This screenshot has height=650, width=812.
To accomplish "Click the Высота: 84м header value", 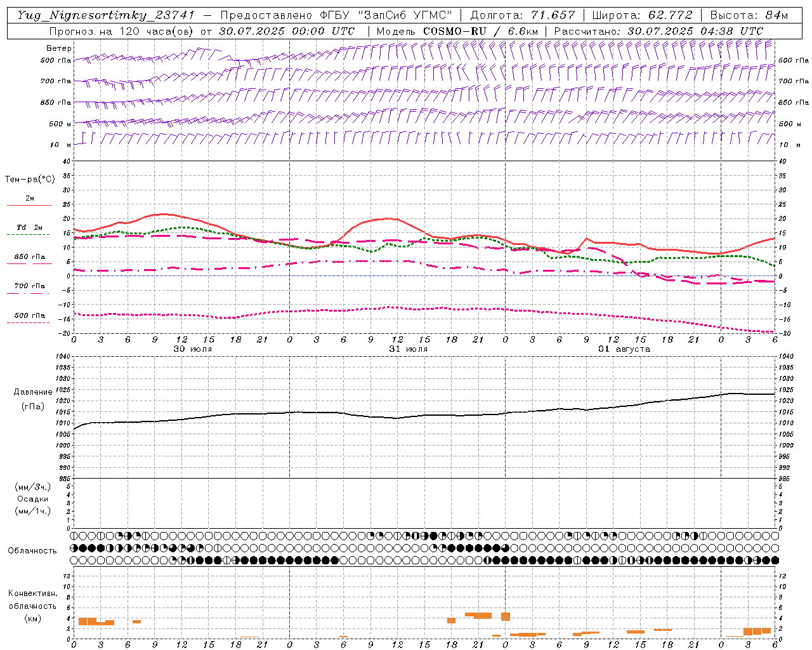I will tap(749, 15).
